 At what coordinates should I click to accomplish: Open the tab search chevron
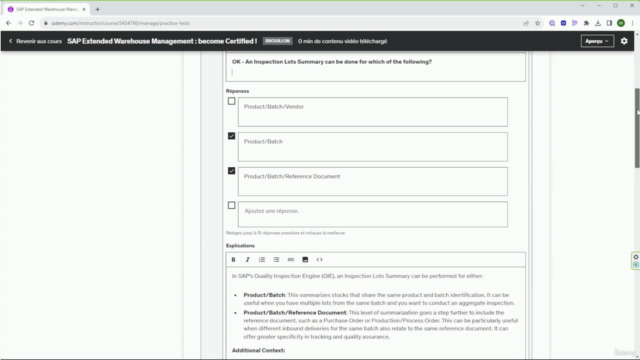coord(582,6)
